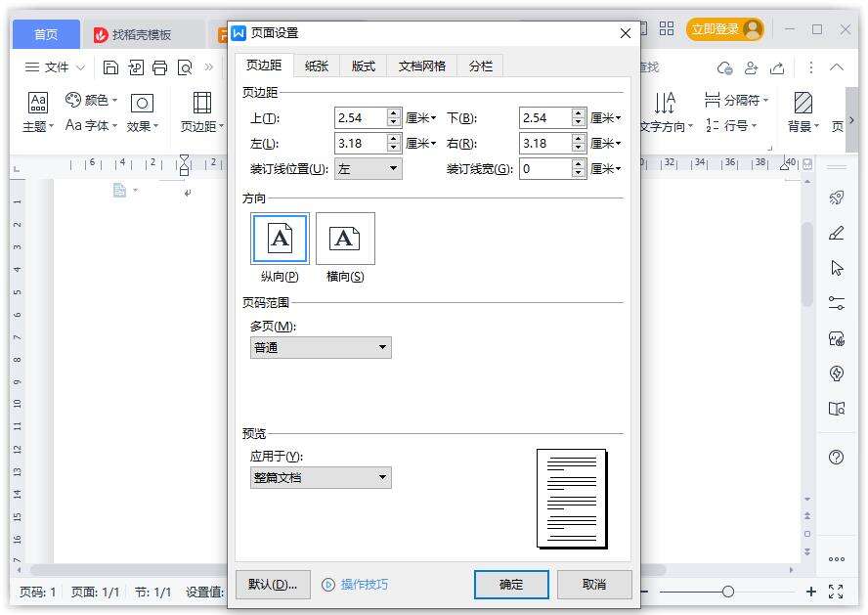
Task: Open the 主题 (Theme) icon in the ribbon
Action: (x=38, y=103)
